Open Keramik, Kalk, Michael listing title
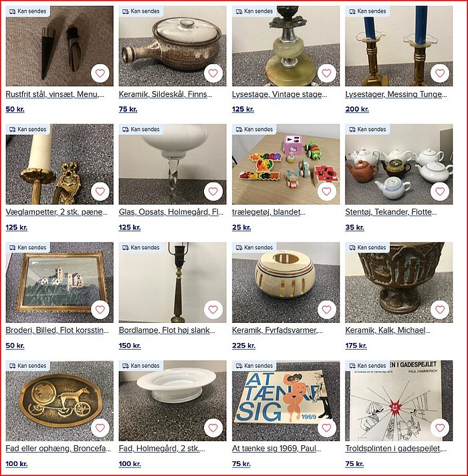Screen dimensions: 468x476 (x=388, y=330)
